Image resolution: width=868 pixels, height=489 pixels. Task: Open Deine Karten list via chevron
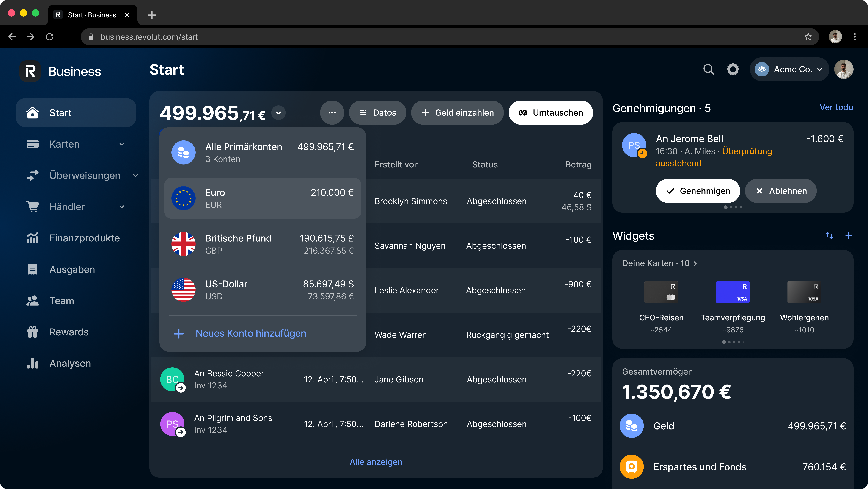click(x=695, y=263)
